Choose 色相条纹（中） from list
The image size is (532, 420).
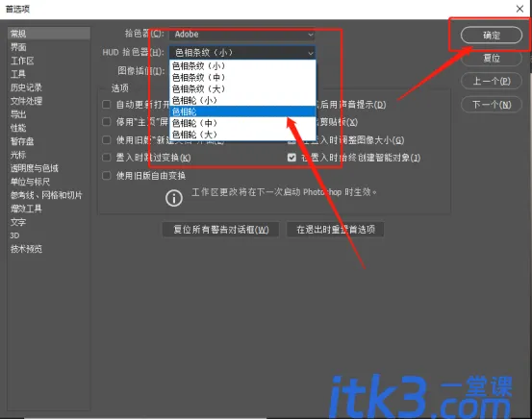tap(242, 77)
